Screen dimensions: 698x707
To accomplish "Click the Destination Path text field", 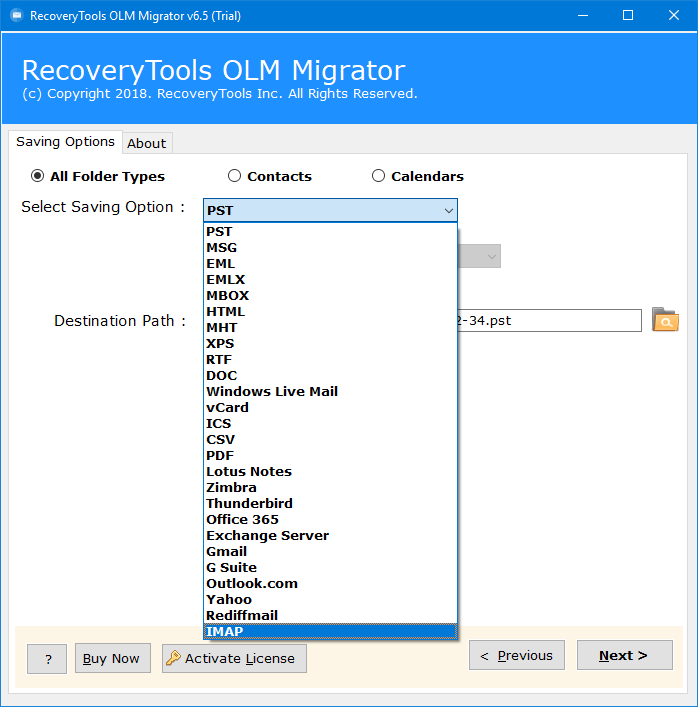I will 549,321.
